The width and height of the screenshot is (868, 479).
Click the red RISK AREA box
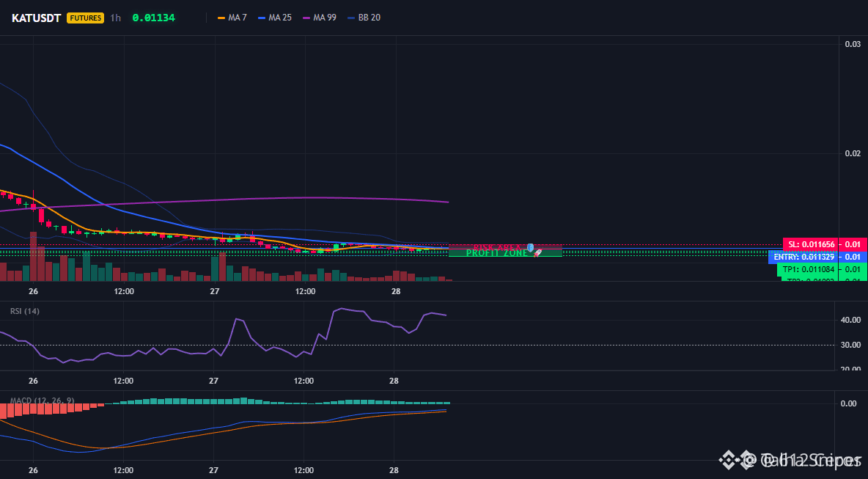505,247
